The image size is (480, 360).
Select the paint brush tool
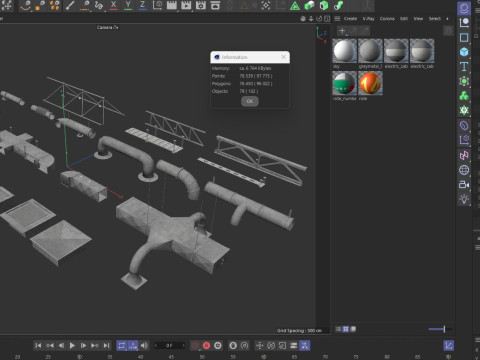coord(70,5)
